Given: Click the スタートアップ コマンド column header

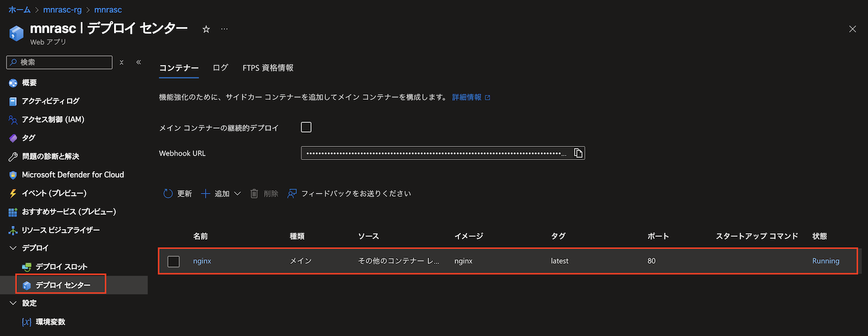Looking at the screenshot, I should [757, 236].
